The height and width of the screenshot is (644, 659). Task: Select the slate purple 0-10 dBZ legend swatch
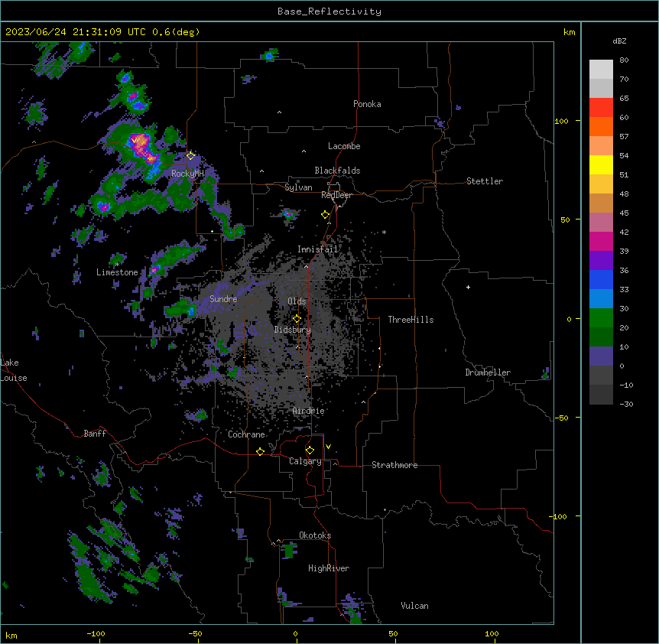pyautogui.click(x=601, y=356)
